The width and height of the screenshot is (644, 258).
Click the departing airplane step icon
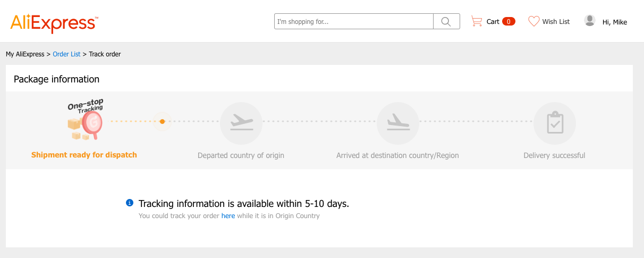[241, 123]
